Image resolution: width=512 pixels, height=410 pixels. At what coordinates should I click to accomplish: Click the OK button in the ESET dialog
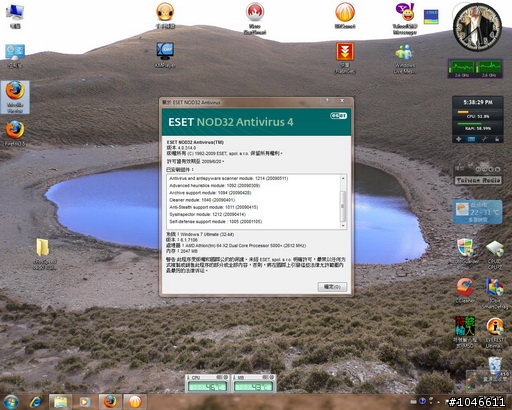click(x=332, y=287)
